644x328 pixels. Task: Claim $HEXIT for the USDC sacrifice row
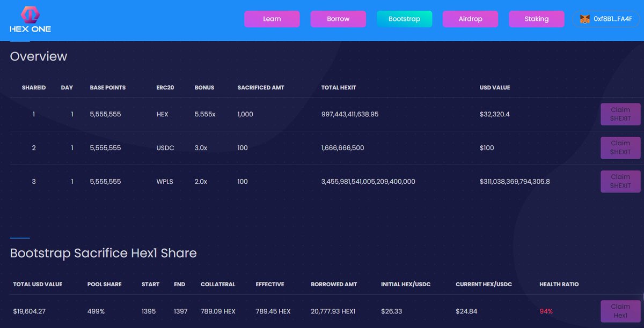click(620, 147)
